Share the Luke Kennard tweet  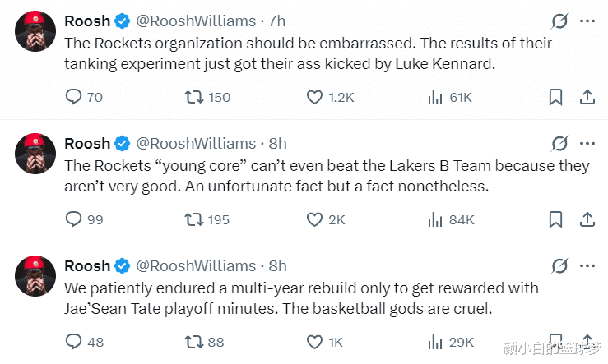pyautogui.click(x=587, y=97)
